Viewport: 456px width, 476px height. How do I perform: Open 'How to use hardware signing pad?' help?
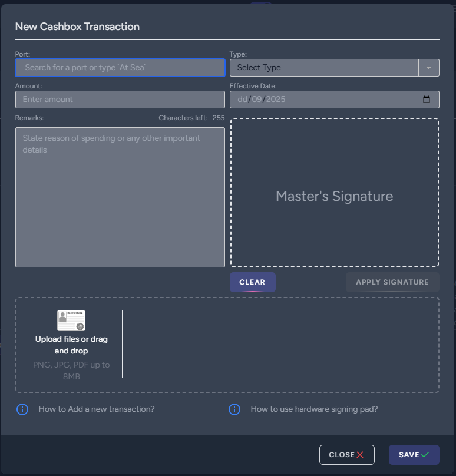[314, 409]
